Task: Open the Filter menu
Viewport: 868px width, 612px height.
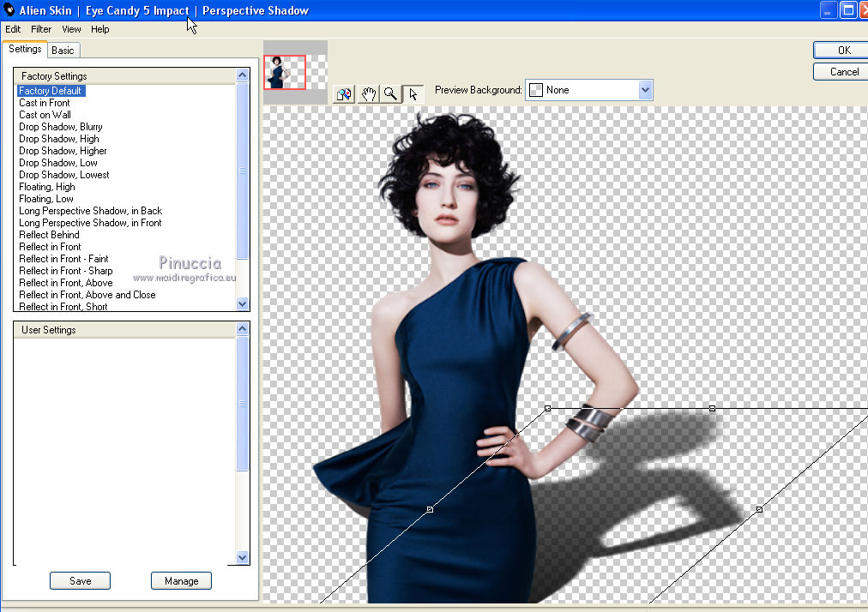Action: 41,29
